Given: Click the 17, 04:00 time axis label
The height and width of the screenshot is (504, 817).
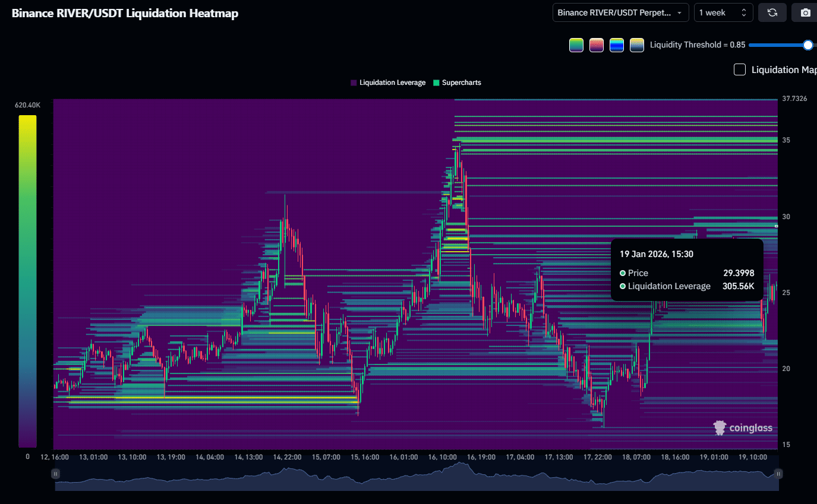Looking at the screenshot, I should click(x=519, y=458).
